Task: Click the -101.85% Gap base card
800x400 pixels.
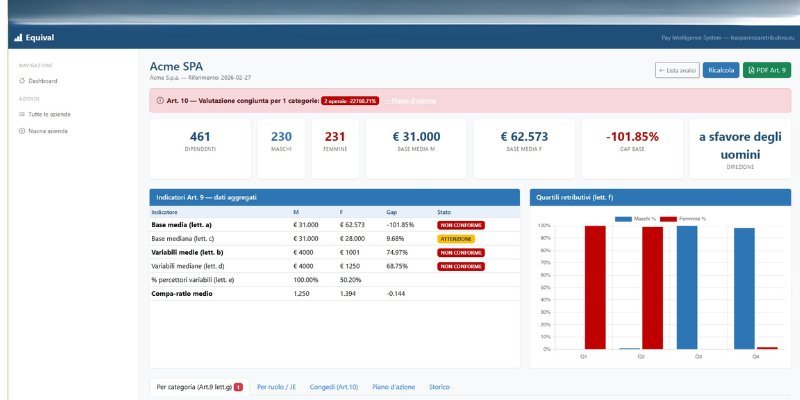Action: (x=632, y=149)
